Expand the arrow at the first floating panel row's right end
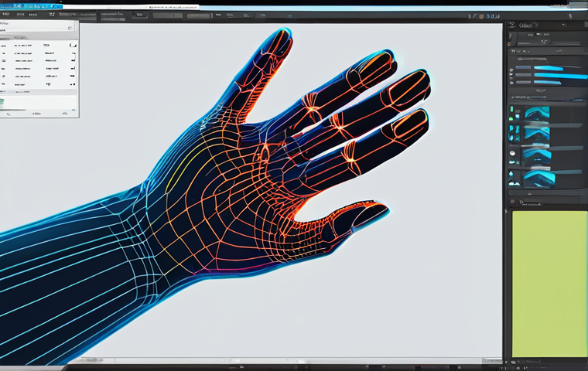Viewport: 588px width, 371px height. (73, 46)
